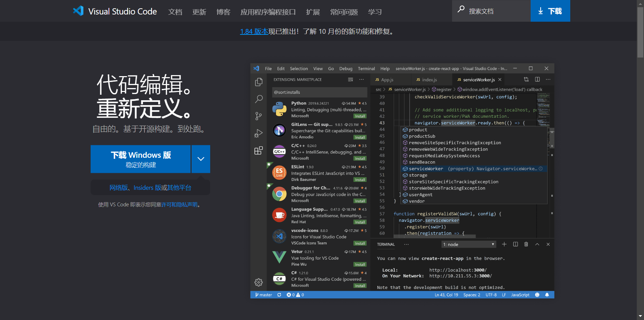The width and height of the screenshot is (644, 320).
Task: Open the Extensions icon in the activity bar
Action: (258, 151)
